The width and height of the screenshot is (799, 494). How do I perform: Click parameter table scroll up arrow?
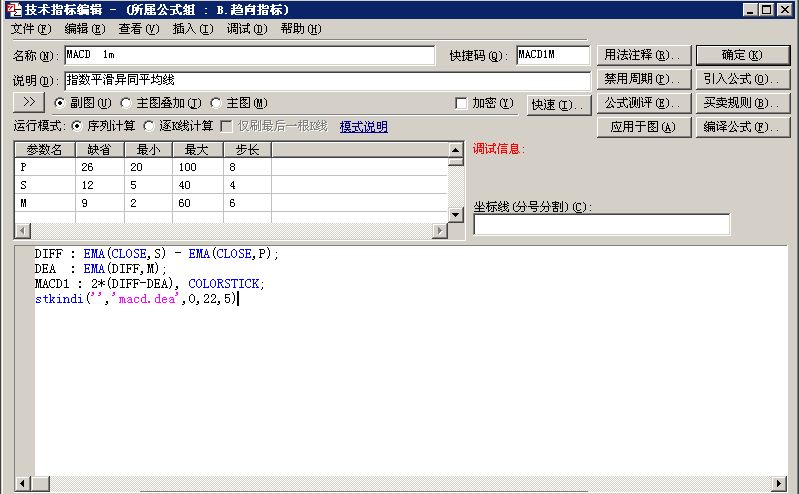click(x=456, y=150)
